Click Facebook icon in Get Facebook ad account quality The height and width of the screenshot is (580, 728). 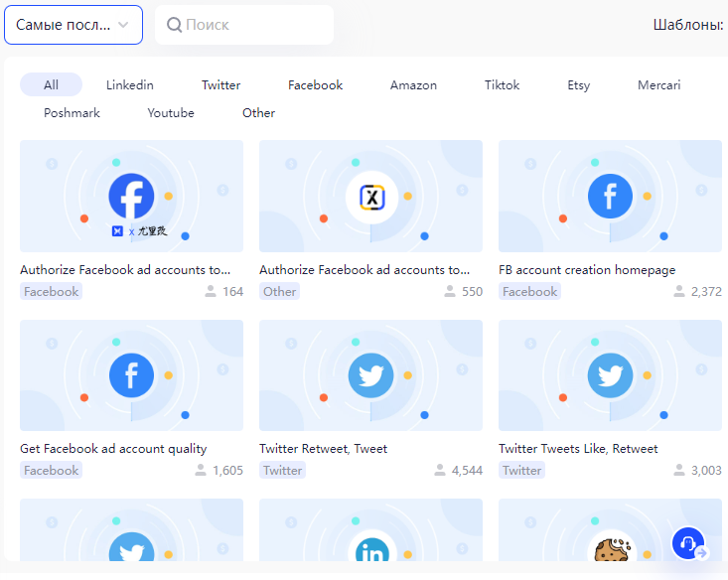(131, 375)
